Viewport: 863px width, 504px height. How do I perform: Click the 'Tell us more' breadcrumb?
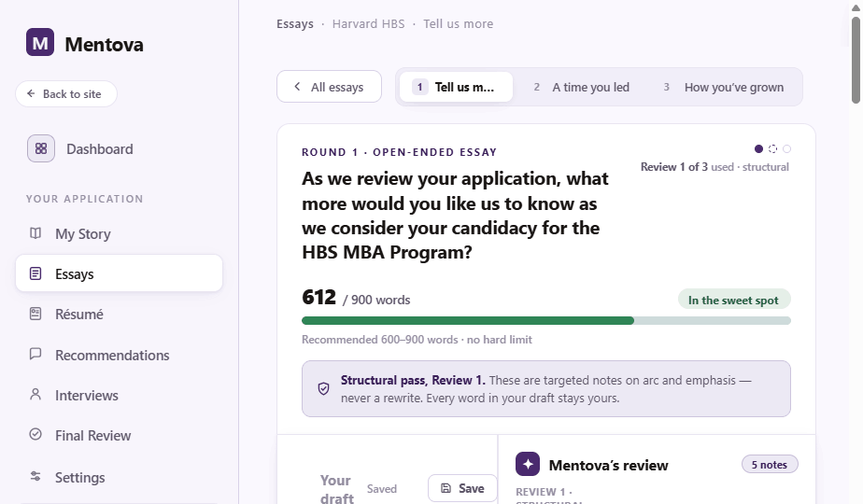[x=458, y=23]
